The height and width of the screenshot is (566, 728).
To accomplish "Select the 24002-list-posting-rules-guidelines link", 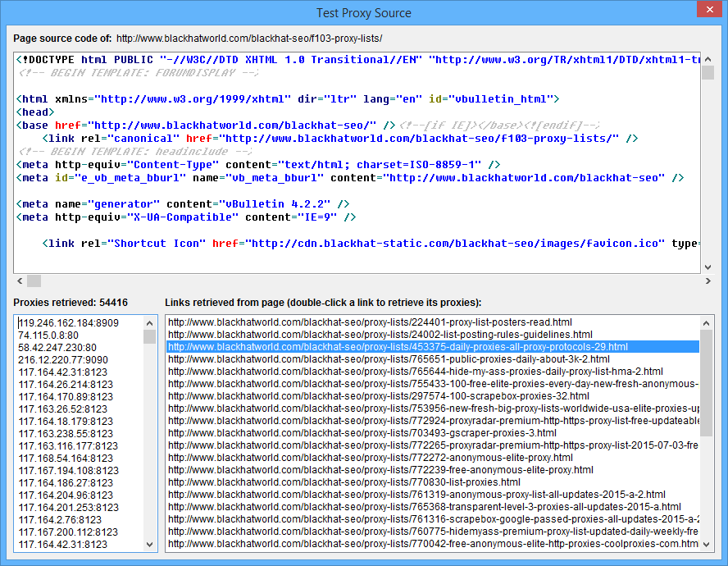I will pyautogui.click(x=433, y=335).
